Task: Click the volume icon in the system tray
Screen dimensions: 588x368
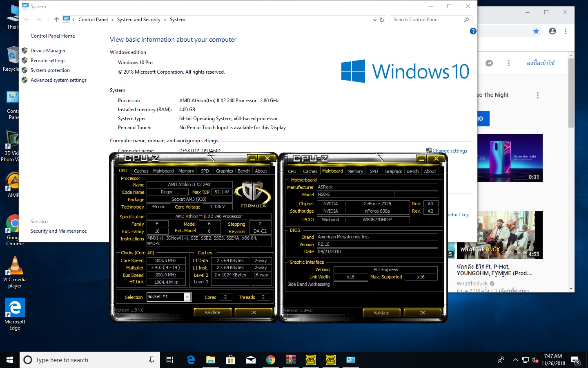Action: click(x=535, y=360)
